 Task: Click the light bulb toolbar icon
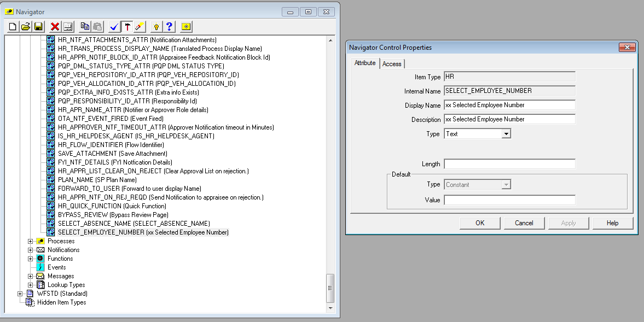(156, 27)
